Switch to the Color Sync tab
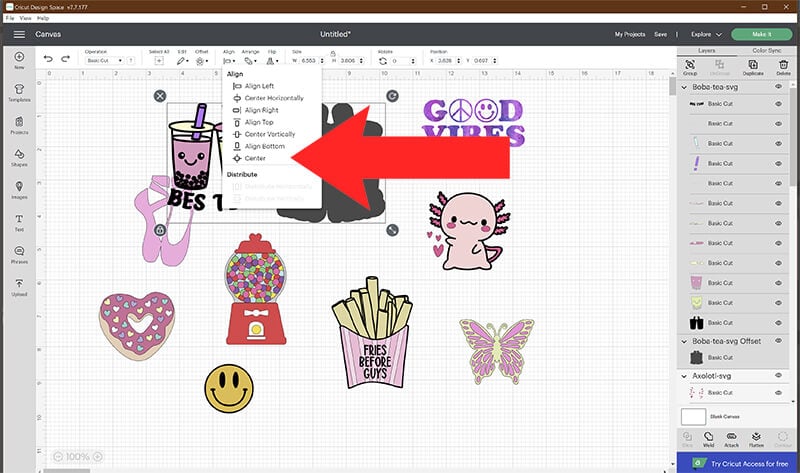 coord(766,51)
